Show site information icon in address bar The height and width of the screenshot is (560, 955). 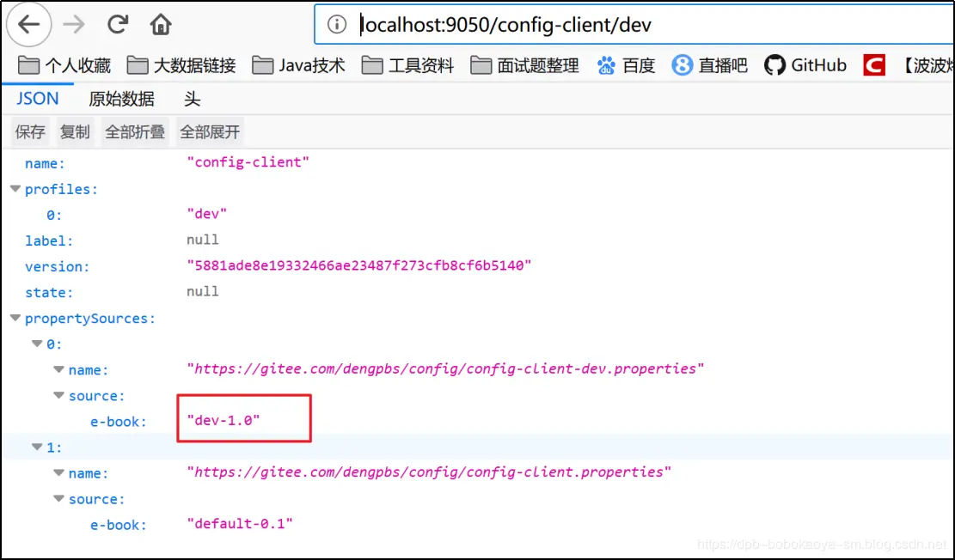337,24
